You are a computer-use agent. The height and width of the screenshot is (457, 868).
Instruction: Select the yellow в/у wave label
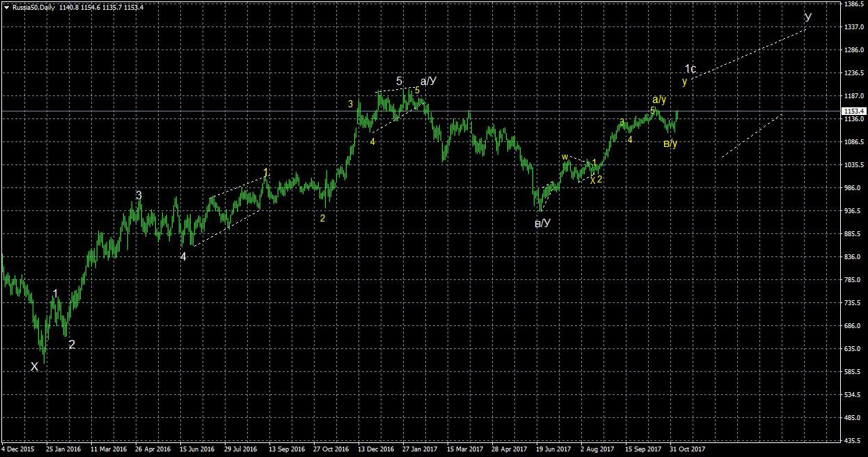click(670, 144)
